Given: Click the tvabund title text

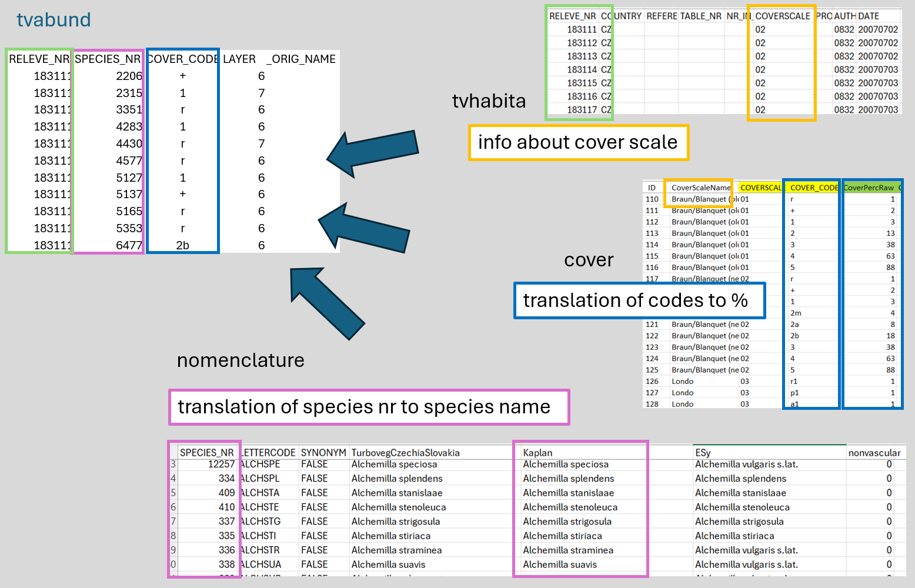Looking at the screenshot, I should tap(54, 20).
